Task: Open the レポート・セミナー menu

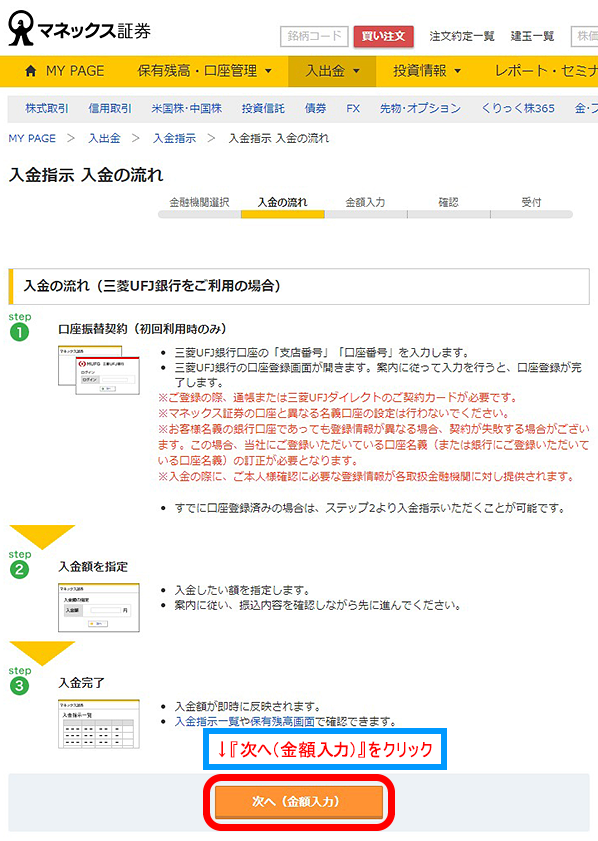Action: pyautogui.click(x=546, y=71)
